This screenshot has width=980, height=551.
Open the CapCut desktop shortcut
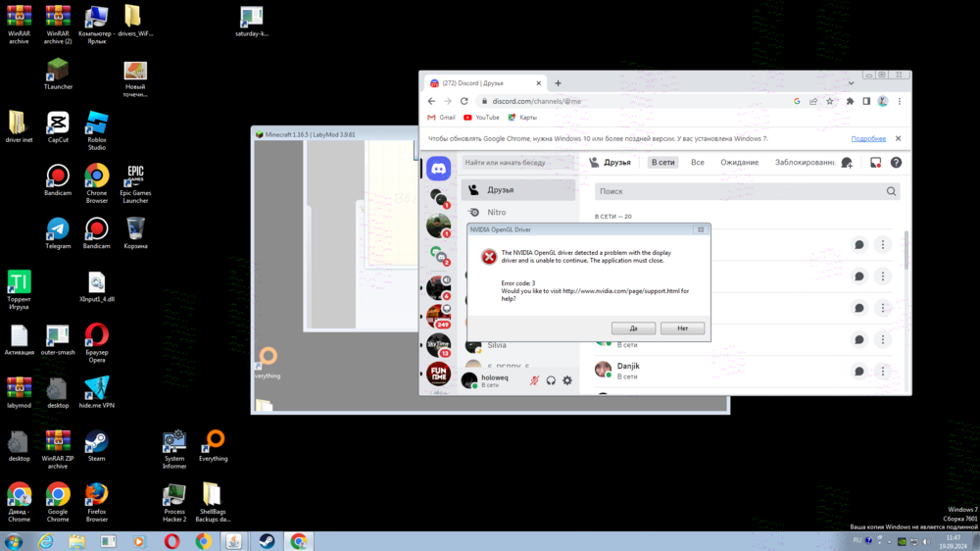click(x=58, y=127)
